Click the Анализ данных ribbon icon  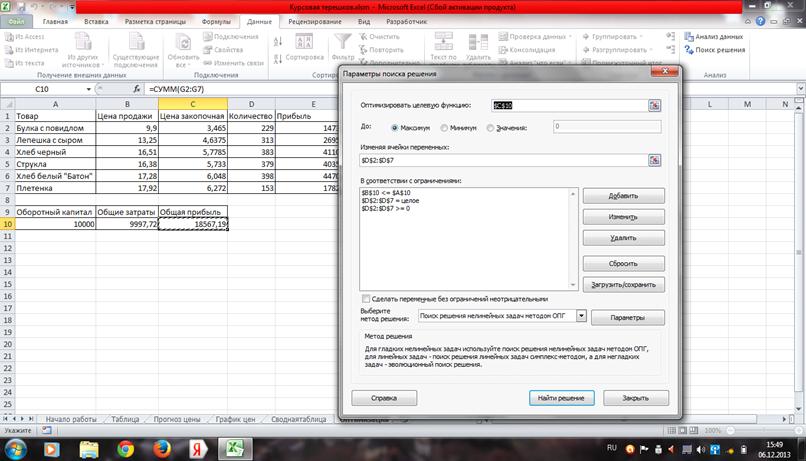687,37
